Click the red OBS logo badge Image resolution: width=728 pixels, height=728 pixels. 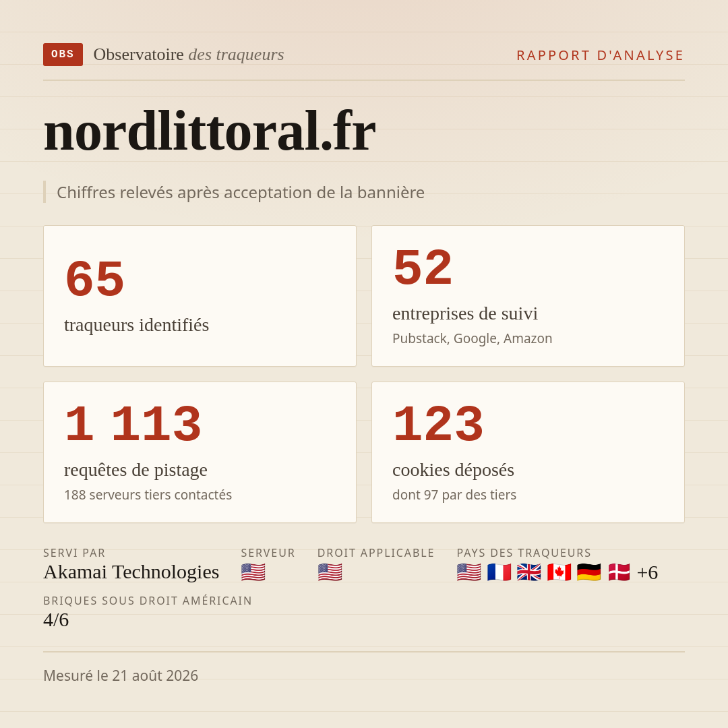tap(63, 55)
